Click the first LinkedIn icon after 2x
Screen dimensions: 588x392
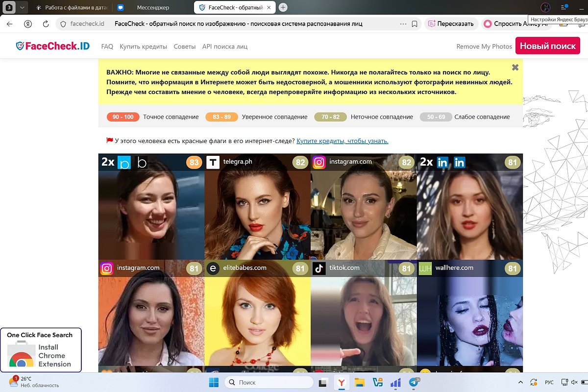[442, 162]
